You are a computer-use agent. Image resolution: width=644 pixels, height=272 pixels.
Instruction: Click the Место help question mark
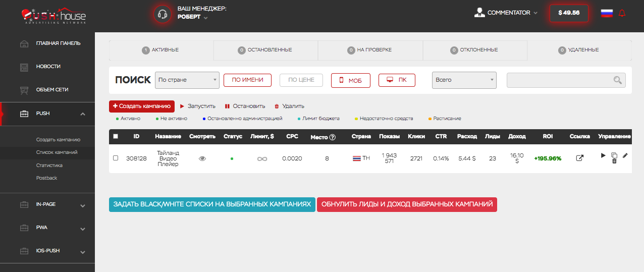pyautogui.click(x=333, y=137)
